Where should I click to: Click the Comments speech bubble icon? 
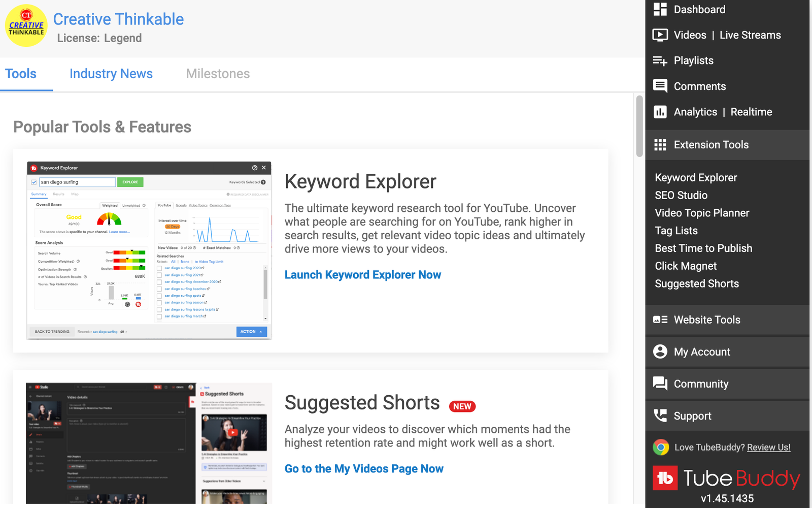[660, 86]
